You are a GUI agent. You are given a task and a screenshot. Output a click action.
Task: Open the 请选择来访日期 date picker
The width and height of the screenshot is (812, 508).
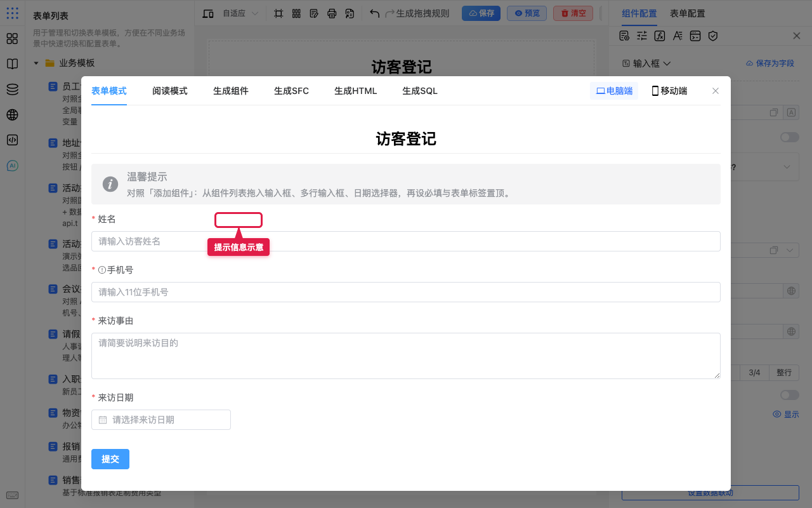point(161,420)
